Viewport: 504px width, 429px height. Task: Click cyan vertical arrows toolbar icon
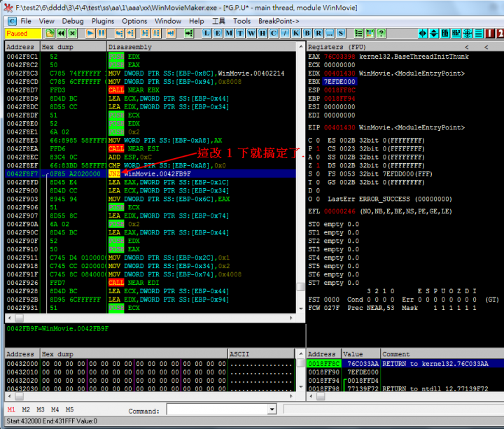(x=434, y=33)
